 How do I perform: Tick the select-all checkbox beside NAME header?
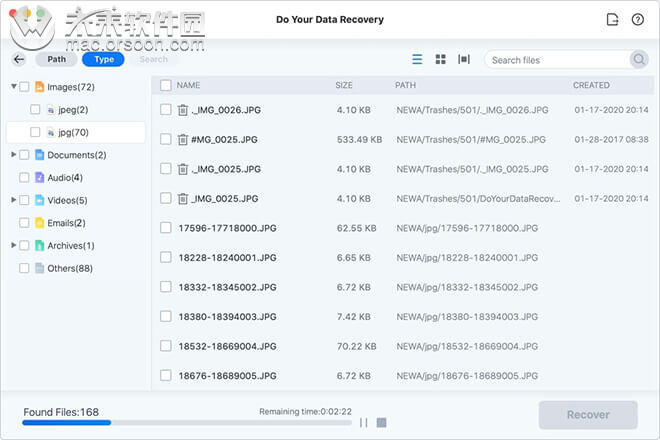(166, 85)
